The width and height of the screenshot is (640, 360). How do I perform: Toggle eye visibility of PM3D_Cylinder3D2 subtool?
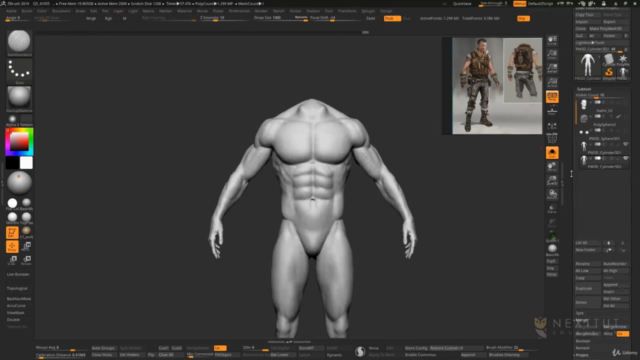click(626, 158)
